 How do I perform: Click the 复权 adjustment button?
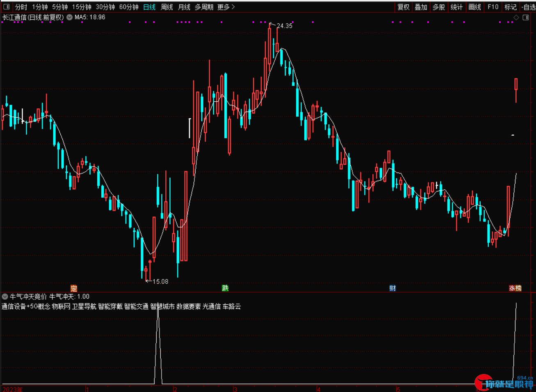[x=404, y=7]
